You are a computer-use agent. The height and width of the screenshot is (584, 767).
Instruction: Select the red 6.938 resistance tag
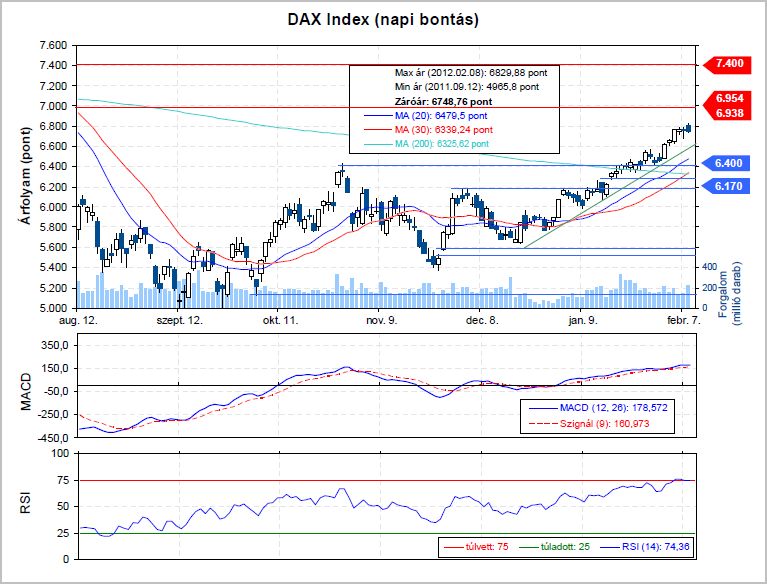(x=727, y=113)
